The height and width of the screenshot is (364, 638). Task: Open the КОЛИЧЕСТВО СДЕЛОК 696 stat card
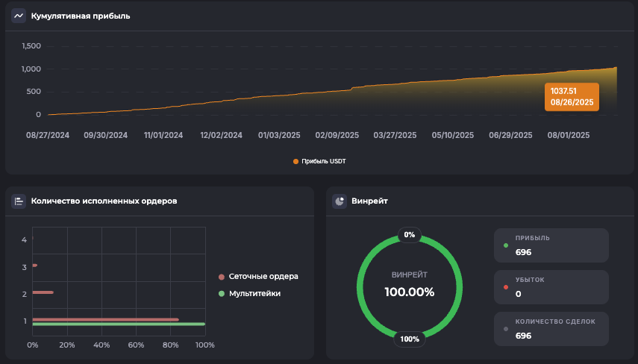coord(551,329)
